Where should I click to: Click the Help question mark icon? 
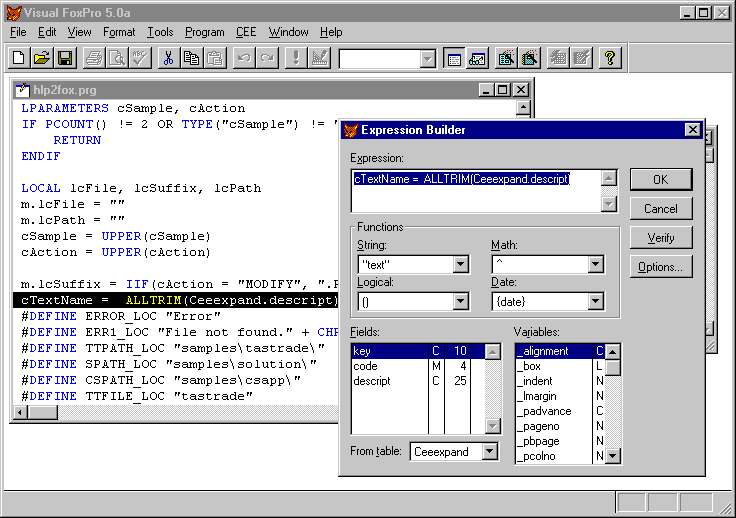point(612,58)
